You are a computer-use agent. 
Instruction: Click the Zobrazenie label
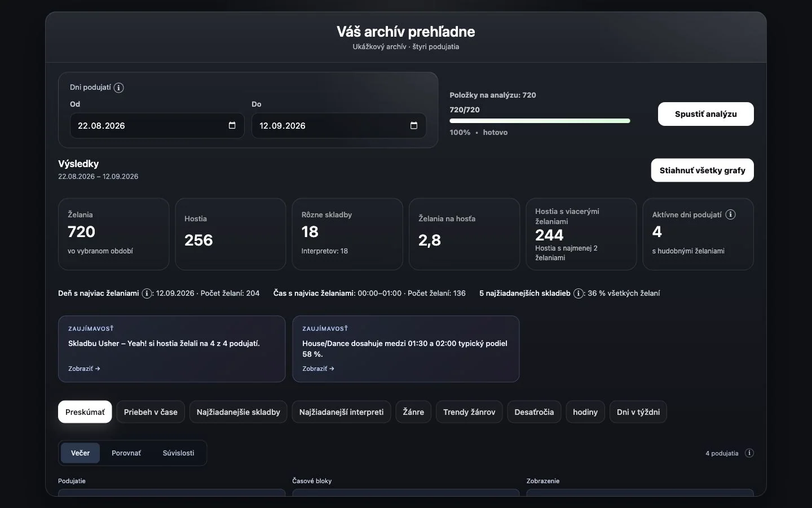pyautogui.click(x=543, y=481)
